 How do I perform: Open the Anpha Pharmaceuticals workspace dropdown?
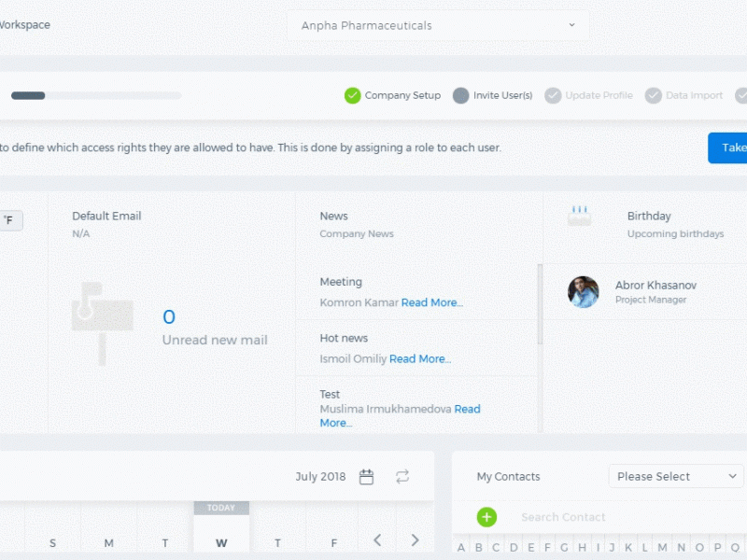coord(438,25)
